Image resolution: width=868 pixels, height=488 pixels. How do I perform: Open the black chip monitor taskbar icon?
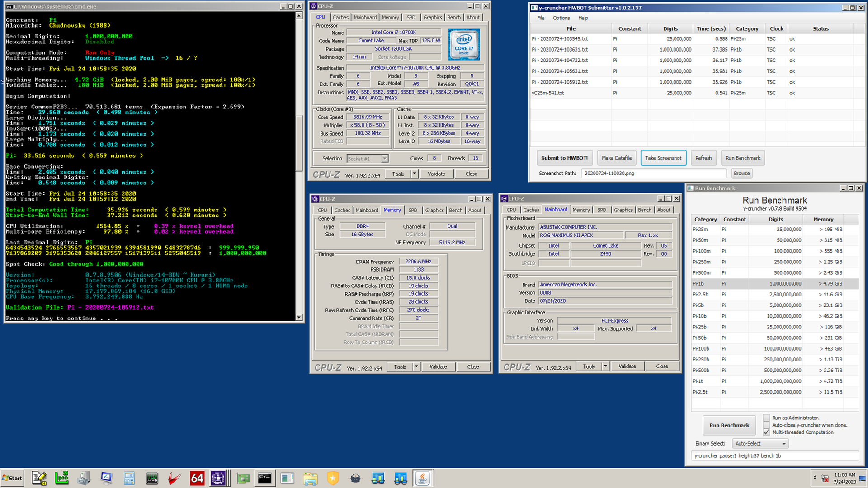click(x=152, y=478)
